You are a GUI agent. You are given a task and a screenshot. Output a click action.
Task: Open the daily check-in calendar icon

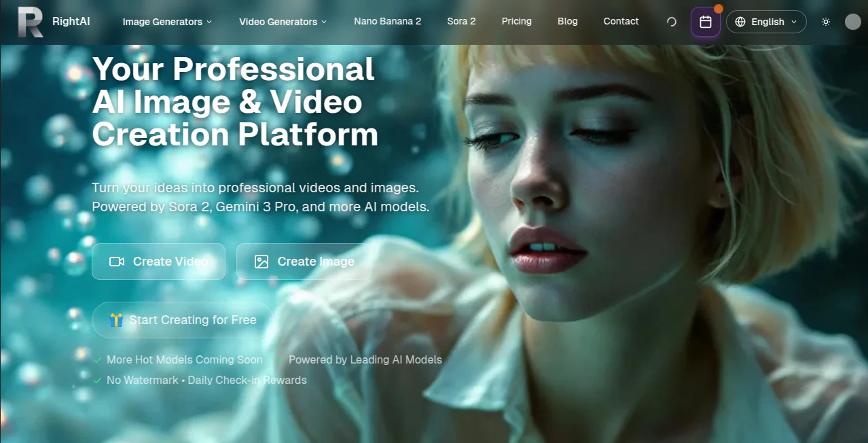tap(705, 21)
